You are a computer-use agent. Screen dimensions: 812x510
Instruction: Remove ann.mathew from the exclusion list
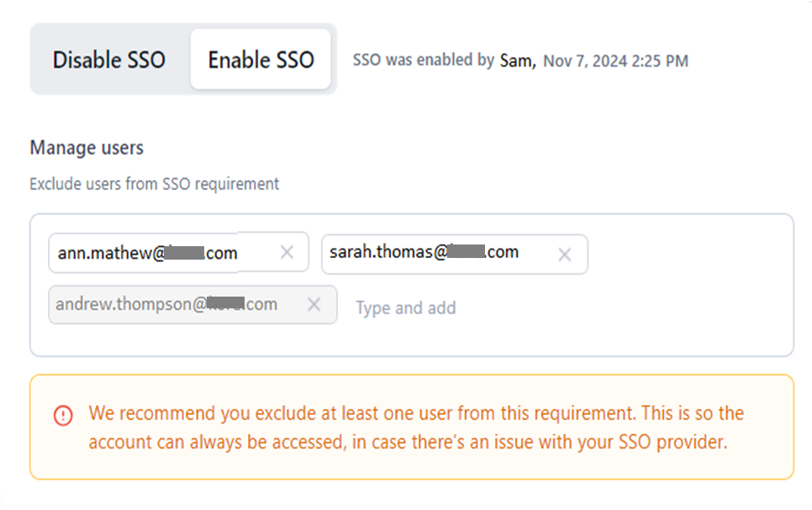click(286, 253)
